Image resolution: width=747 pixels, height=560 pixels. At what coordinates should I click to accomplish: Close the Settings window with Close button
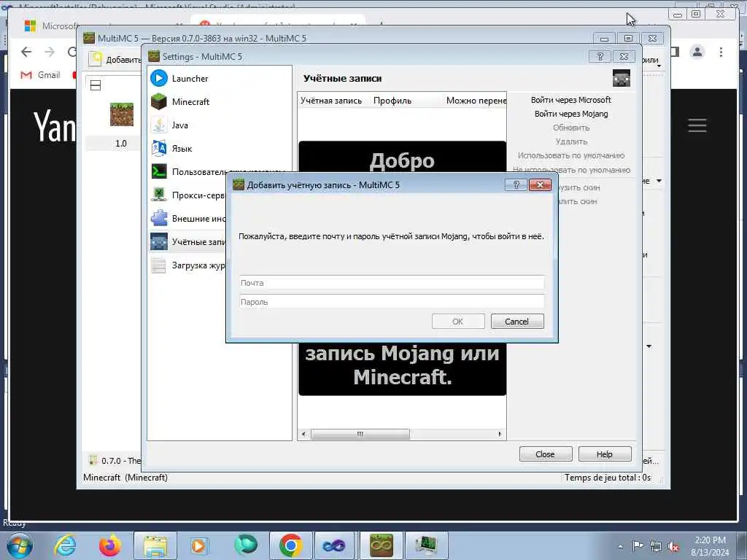click(x=546, y=454)
